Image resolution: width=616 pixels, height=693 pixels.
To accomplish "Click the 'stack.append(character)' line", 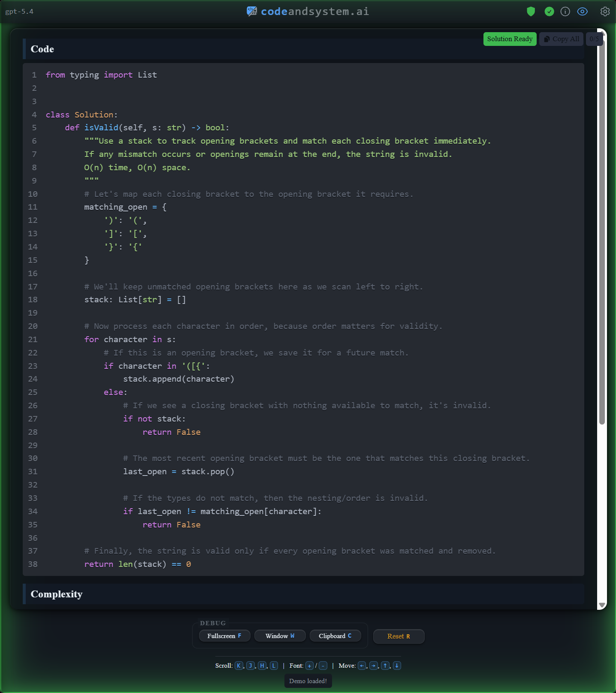I will 179,379.
